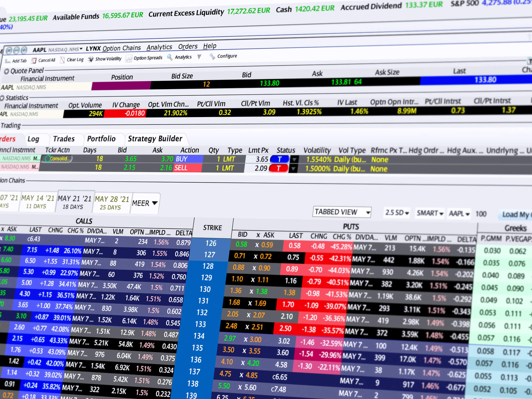The width and height of the screenshot is (532, 399).
Task: Click put bid 1.36 at strike 130
Action: tap(236, 290)
